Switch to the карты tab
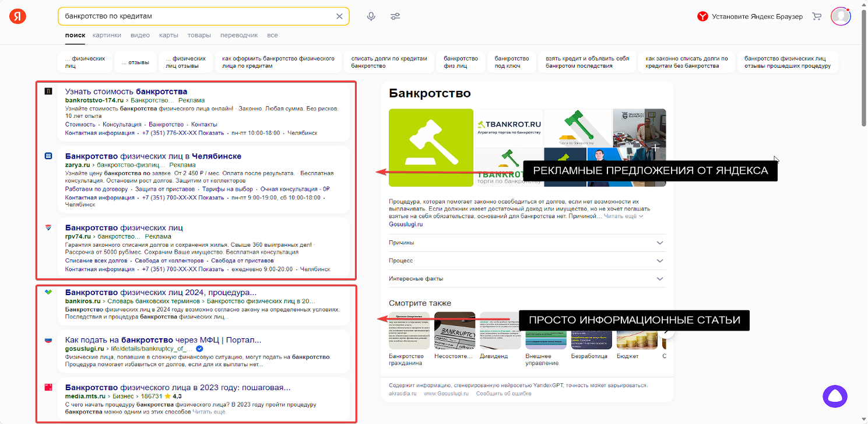Viewport: 868px width, 424px height. 168,35
